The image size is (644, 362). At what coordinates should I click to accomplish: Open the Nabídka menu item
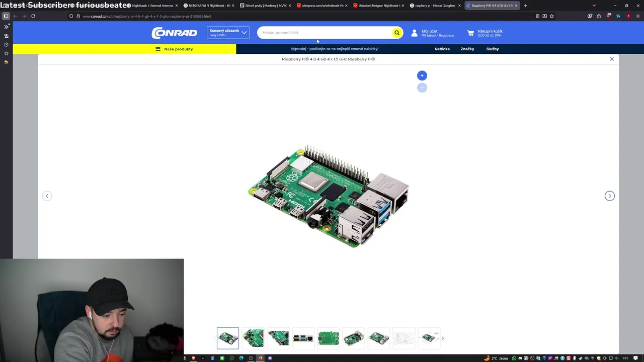coord(442,49)
